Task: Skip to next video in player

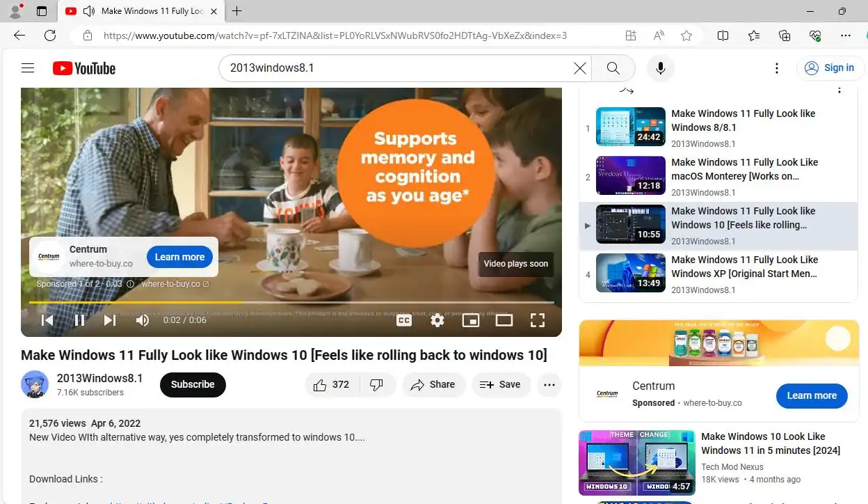Action: coord(110,320)
